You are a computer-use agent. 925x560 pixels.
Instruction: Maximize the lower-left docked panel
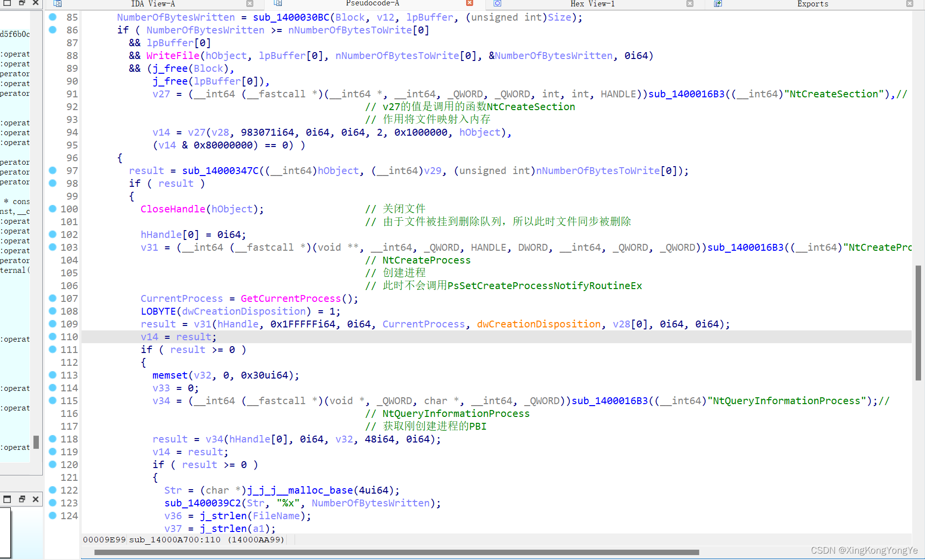click(x=7, y=499)
